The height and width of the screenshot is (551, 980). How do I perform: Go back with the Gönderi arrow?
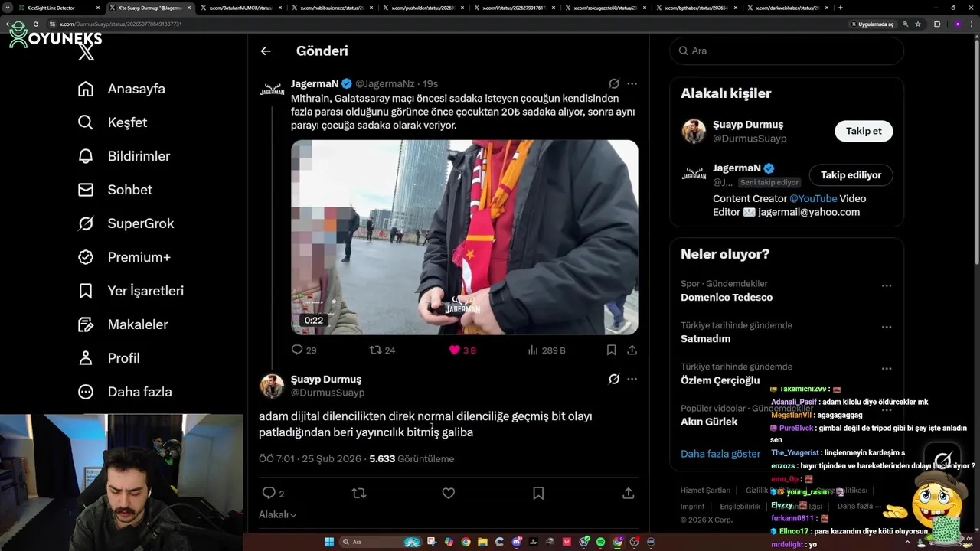(x=266, y=51)
